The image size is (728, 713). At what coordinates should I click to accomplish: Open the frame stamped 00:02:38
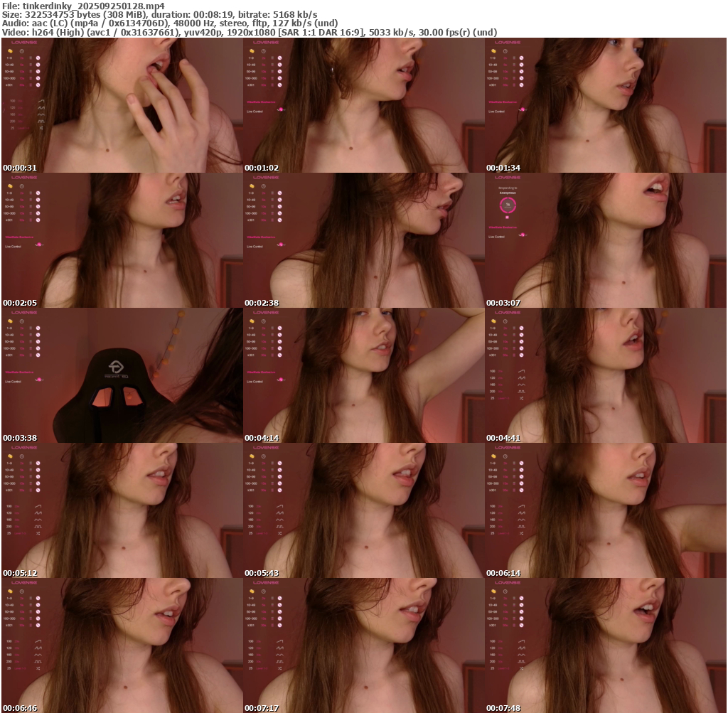point(364,240)
